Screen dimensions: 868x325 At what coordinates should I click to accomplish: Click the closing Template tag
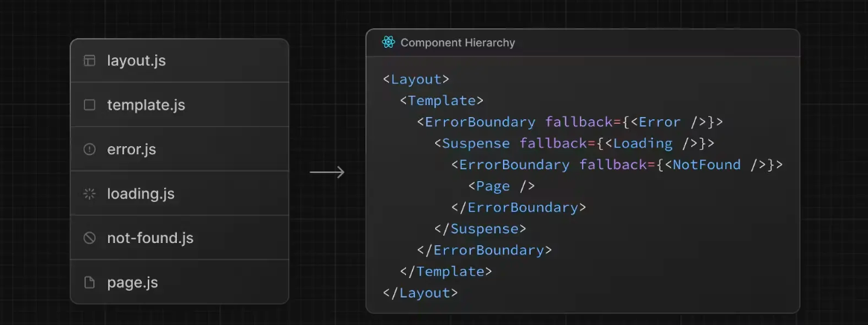coord(446,271)
